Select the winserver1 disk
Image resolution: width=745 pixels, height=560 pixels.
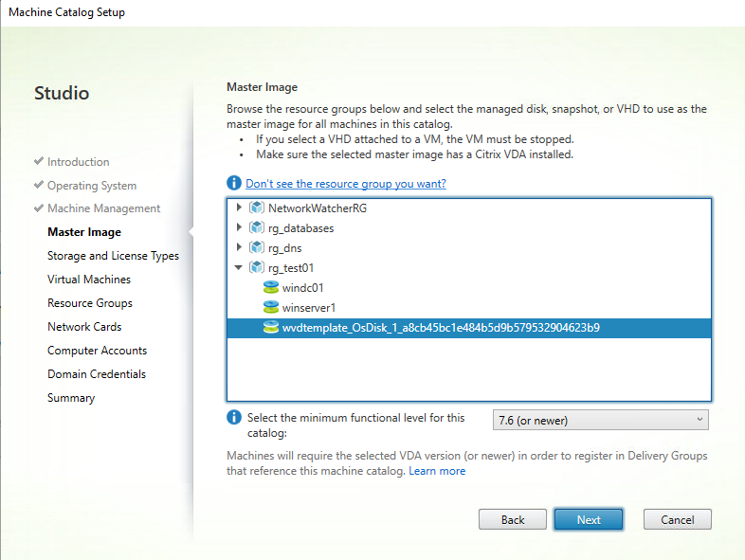[x=469, y=308]
